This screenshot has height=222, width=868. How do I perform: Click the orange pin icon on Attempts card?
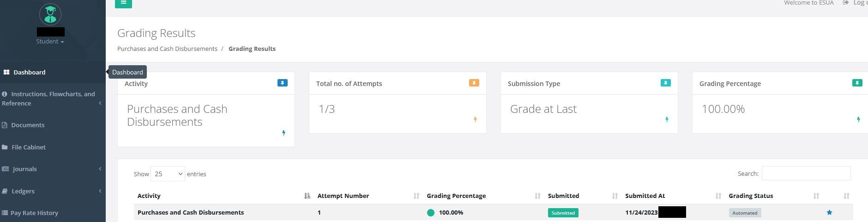coord(474,83)
